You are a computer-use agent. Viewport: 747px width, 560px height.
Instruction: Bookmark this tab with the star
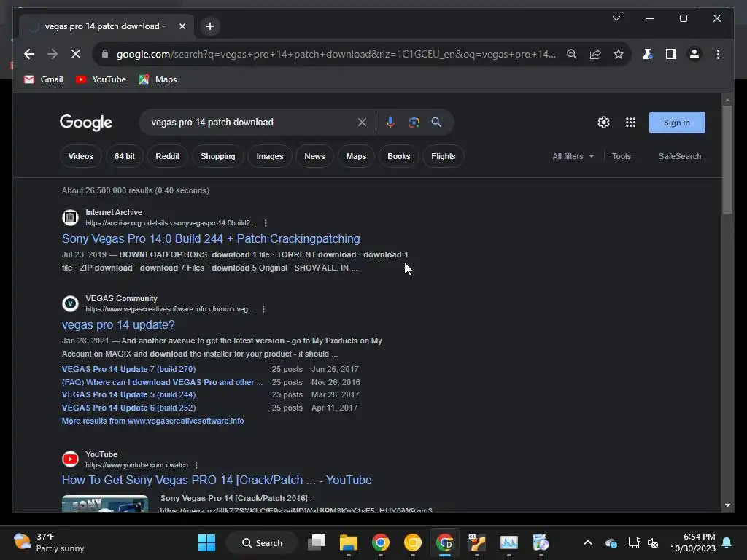coord(619,54)
